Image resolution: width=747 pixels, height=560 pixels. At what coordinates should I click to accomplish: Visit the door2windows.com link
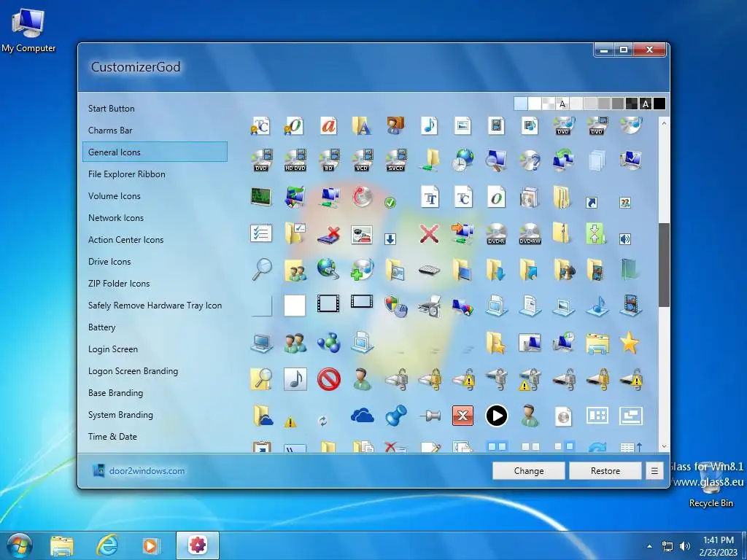[147, 471]
